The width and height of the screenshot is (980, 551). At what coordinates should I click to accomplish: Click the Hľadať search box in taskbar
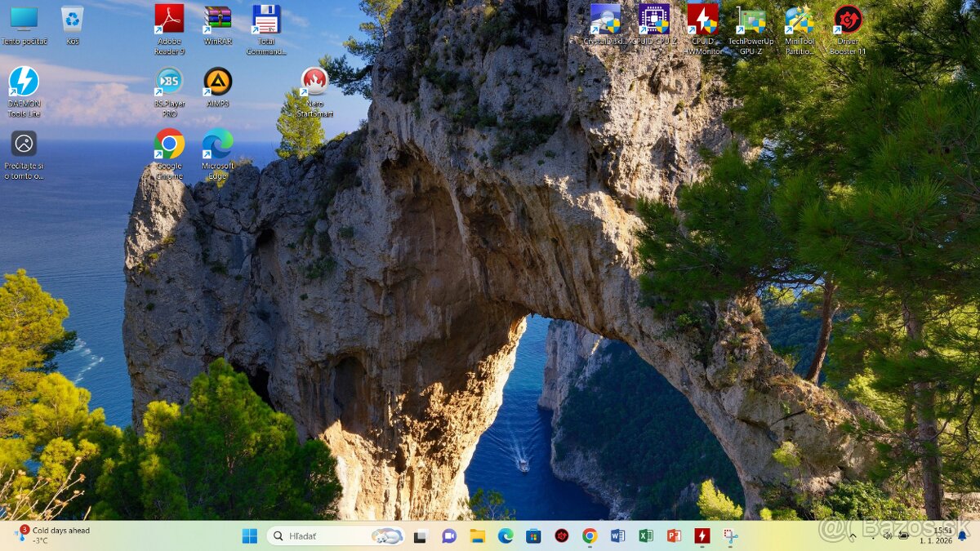(x=327, y=536)
